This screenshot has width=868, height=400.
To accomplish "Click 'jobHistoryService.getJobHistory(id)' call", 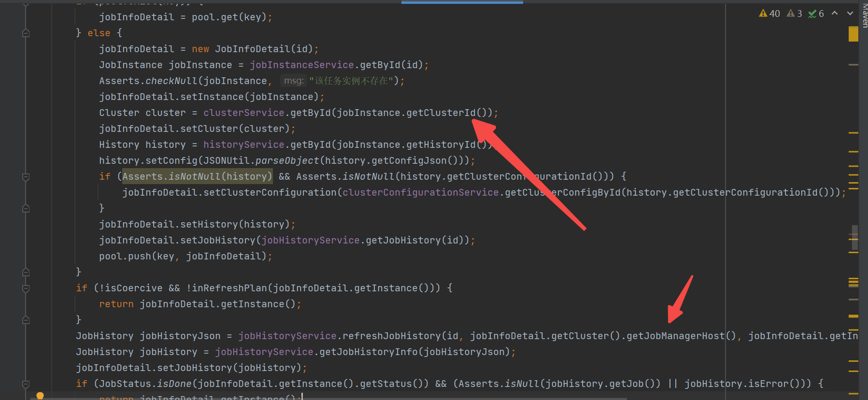I will click(x=363, y=240).
